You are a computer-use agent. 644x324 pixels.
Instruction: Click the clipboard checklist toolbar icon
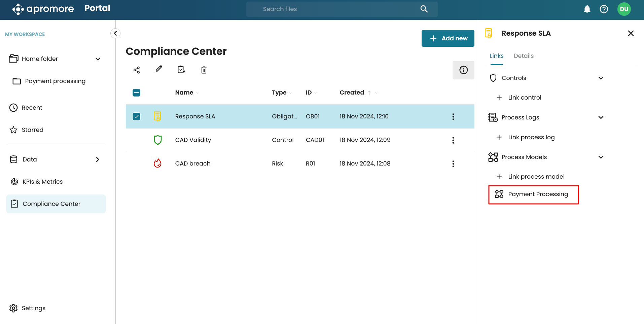[181, 69]
